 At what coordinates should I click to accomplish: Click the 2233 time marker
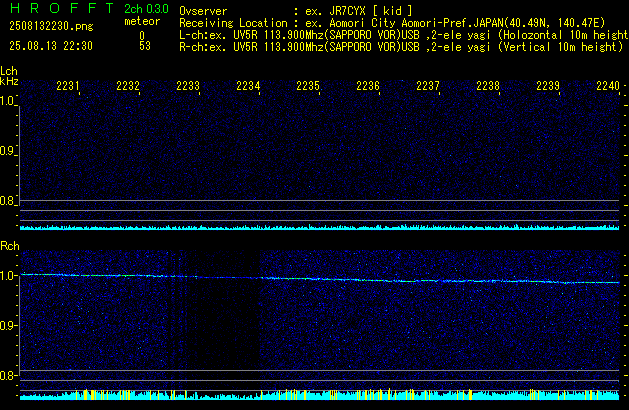tap(188, 86)
